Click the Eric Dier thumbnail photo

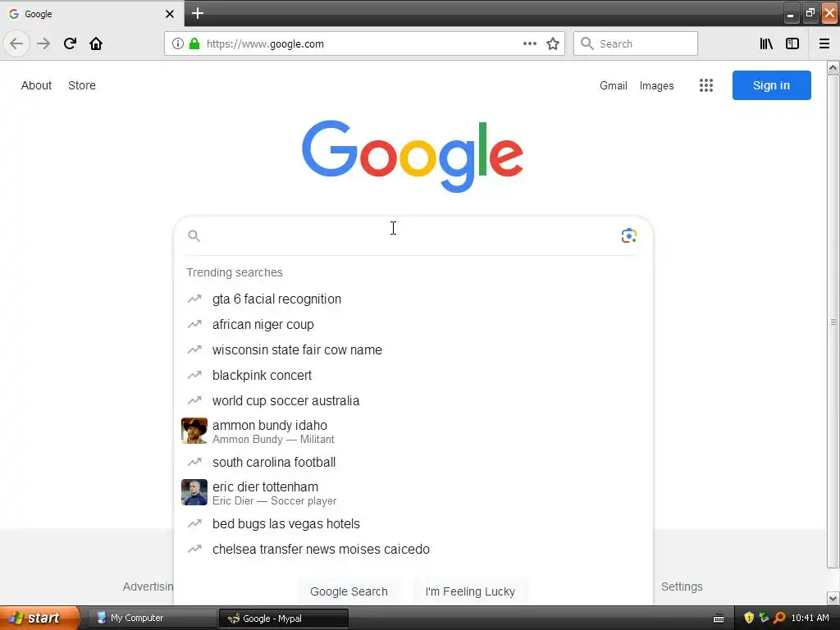[194, 492]
